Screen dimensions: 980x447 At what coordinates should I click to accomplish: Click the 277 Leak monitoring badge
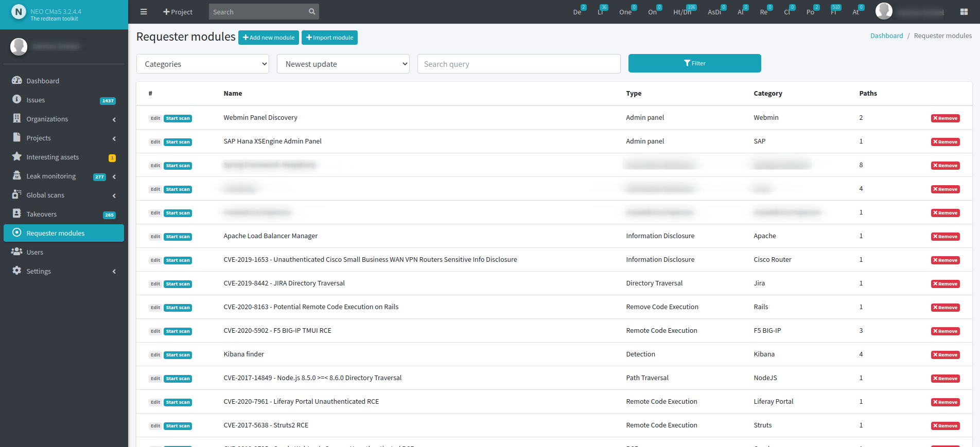tap(99, 177)
